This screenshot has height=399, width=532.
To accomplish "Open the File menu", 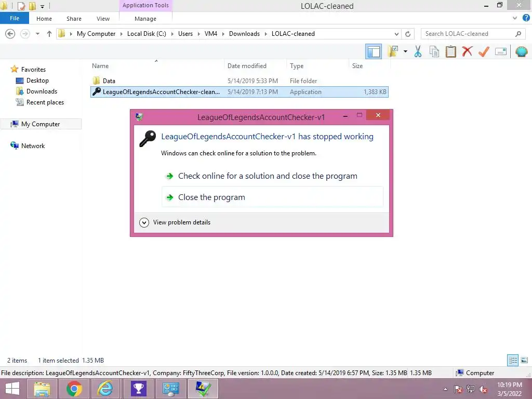I will (15, 18).
